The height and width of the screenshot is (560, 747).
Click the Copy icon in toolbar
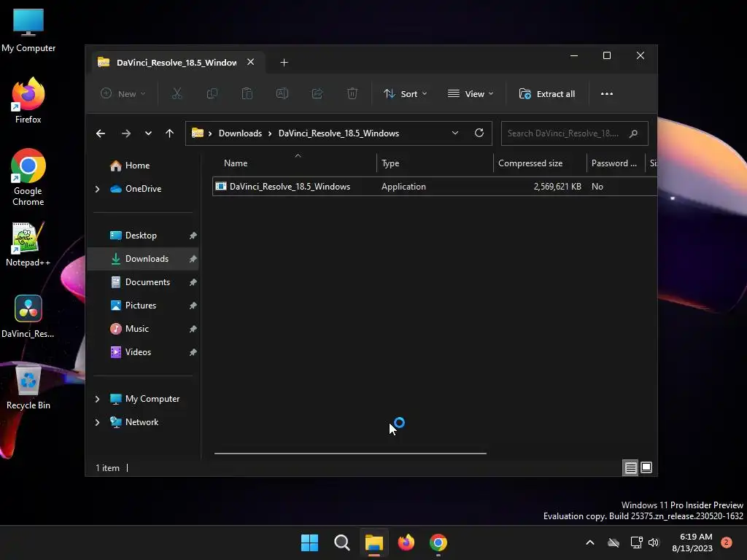point(212,94)
